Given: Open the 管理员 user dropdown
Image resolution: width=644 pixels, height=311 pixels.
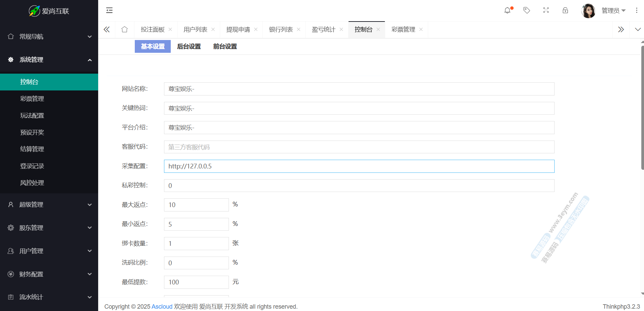Looking at the screenshot, I should coord(613,10).
